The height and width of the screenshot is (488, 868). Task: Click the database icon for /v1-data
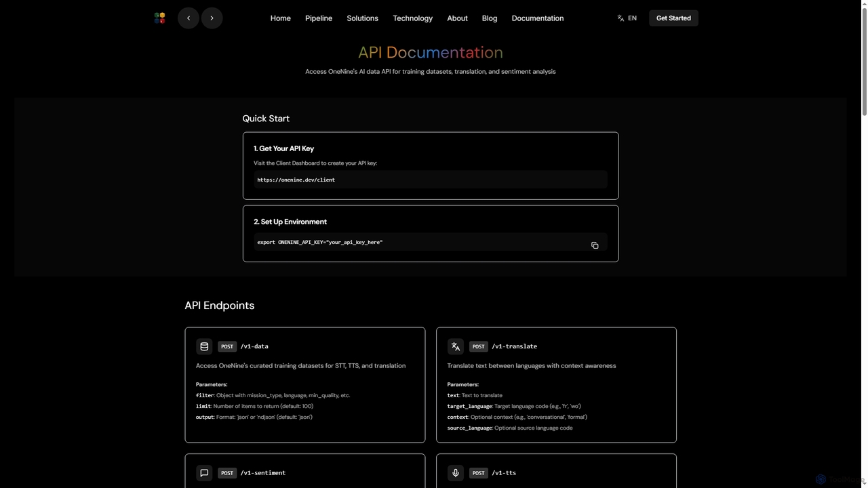204,346
